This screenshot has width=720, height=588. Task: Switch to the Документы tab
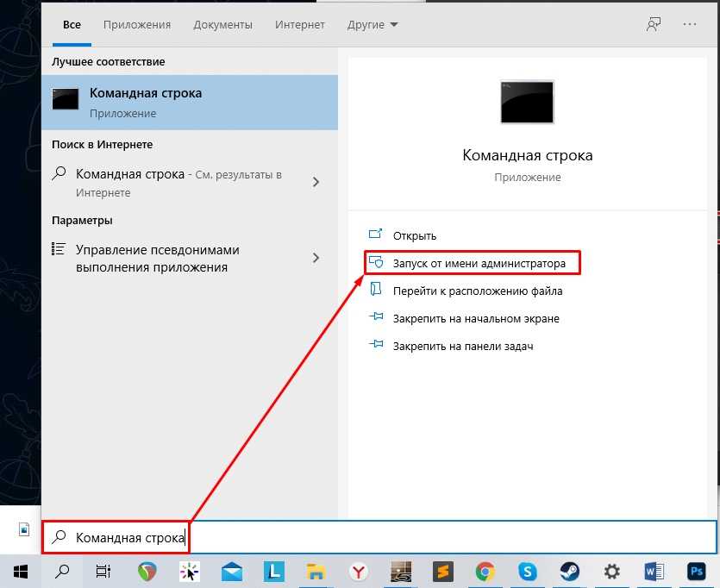click(x=222, y=25)
